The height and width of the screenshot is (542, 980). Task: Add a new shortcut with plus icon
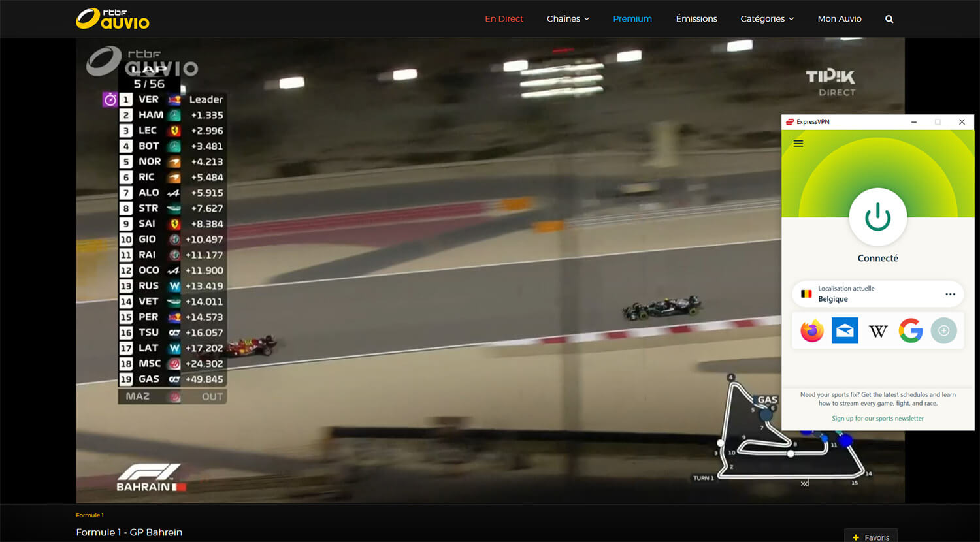943,331
